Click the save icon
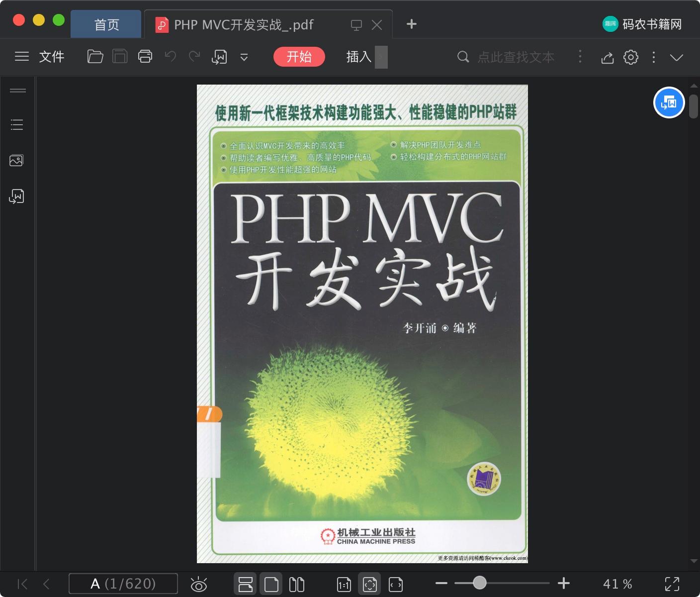The height and width of the screenshot is (597, 700). point(120,57)
